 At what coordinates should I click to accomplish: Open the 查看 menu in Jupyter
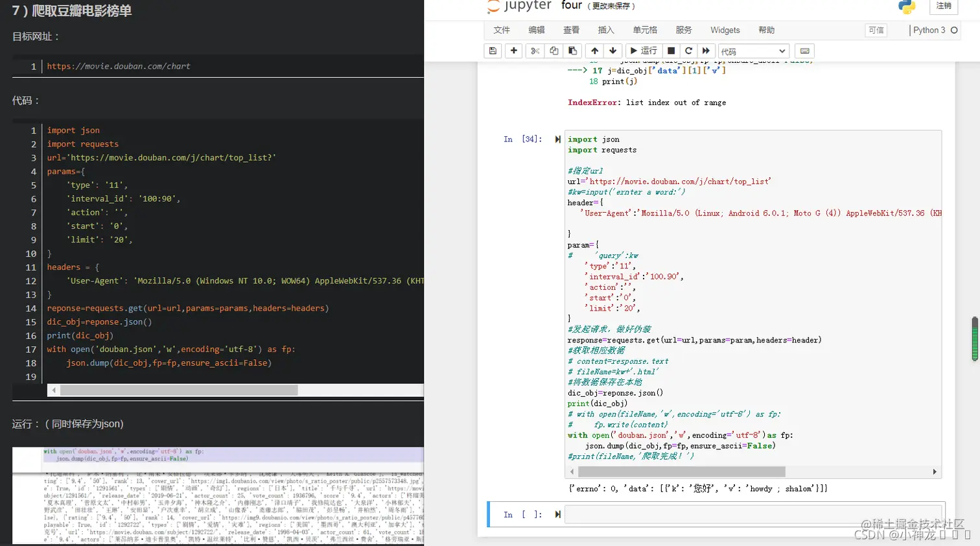572,30
